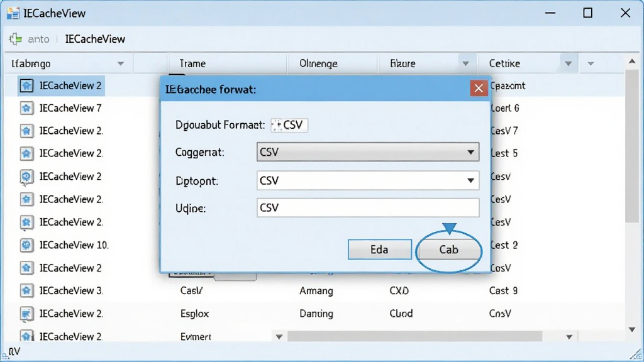
Task: Select the 'IECacheView 3.' row text
Action: tap(71, 290)
